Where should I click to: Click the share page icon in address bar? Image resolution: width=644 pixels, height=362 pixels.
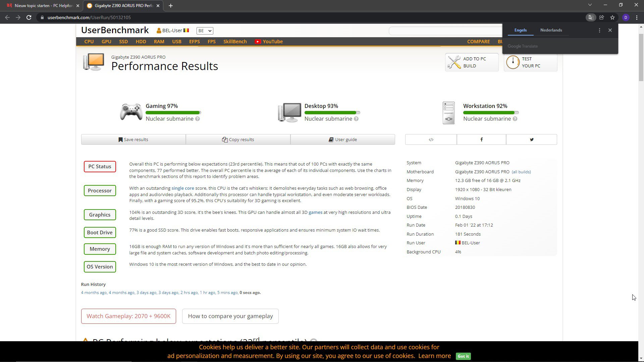(x=602, y=17)
